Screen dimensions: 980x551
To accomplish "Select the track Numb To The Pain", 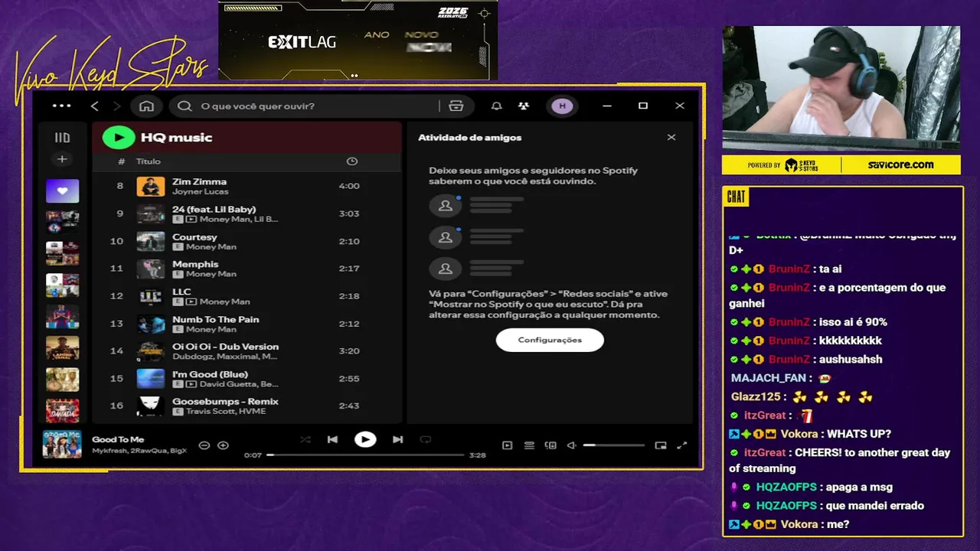I will 247,324.
